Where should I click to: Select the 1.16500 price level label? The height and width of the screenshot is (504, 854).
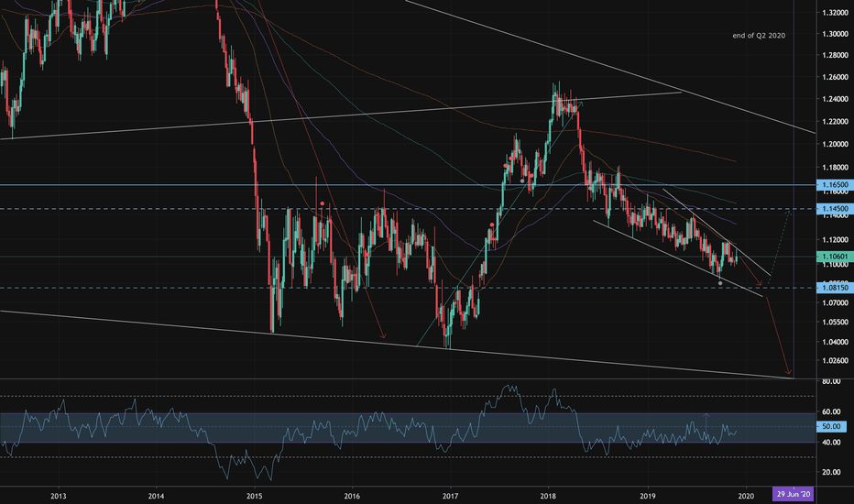coord(833,185)
